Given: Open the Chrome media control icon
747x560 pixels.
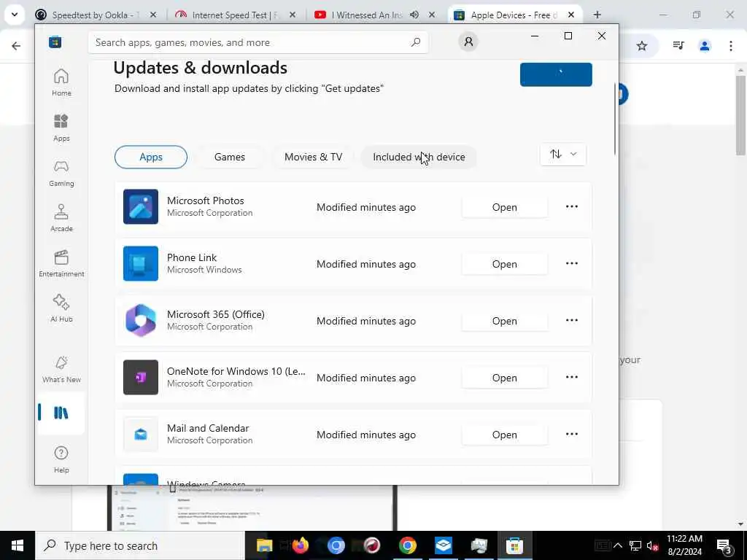Looking at the screenshot, I should pos(678,46).
